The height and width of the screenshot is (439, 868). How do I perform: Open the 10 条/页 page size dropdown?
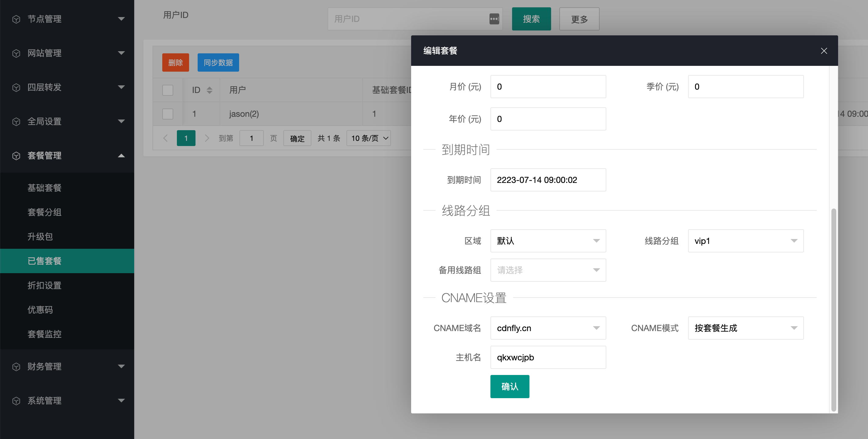(x=368, y=138)
